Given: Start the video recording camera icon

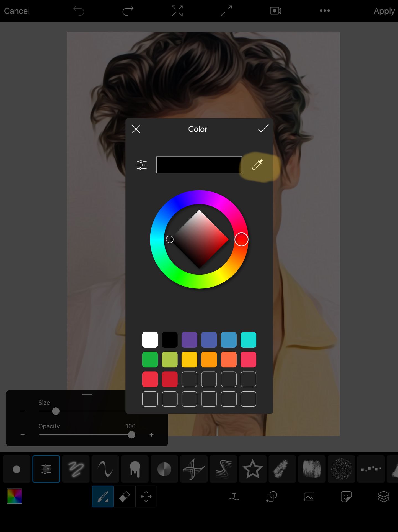Looking at the screenshot, I should coord(275,11).
